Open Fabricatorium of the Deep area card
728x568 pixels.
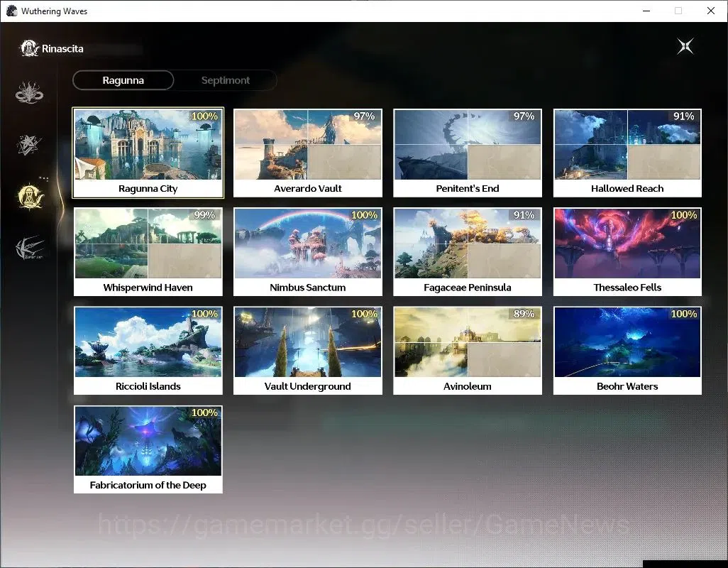(148, 449)
